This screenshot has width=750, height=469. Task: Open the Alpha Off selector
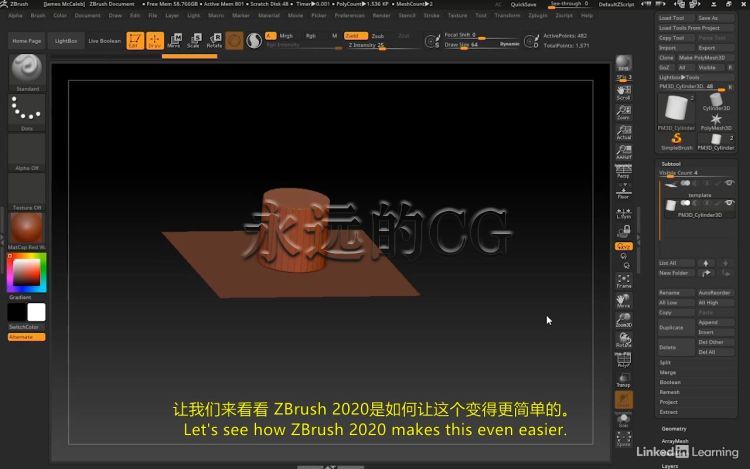click(x=27, y=150)
